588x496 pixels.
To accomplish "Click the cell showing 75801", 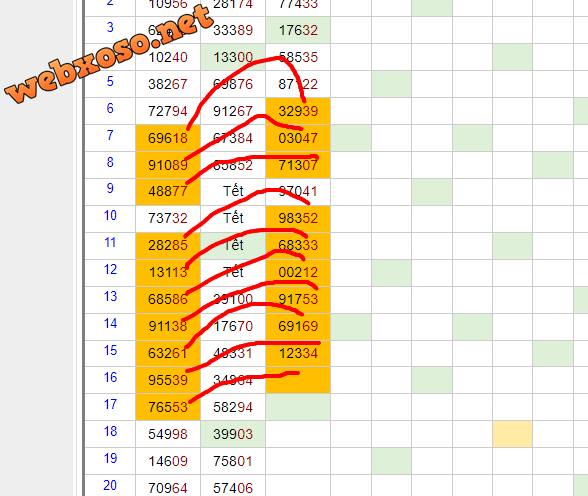I will (x=233, y=461).
